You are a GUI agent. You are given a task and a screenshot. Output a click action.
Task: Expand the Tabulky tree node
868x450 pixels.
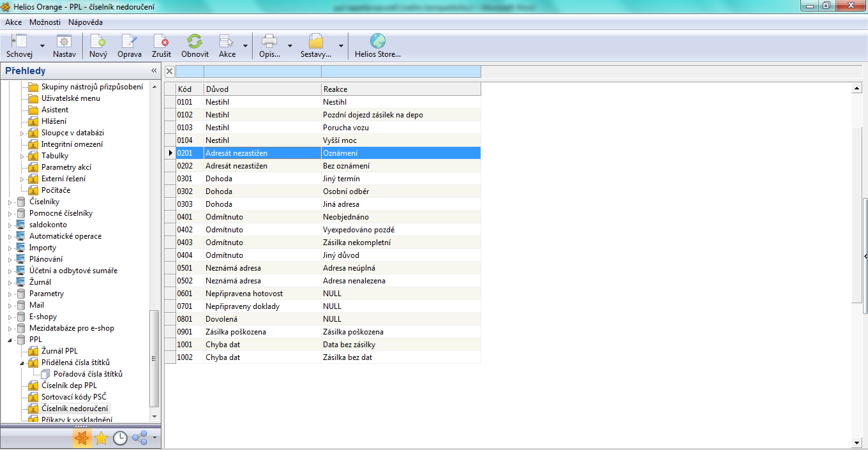22,156
